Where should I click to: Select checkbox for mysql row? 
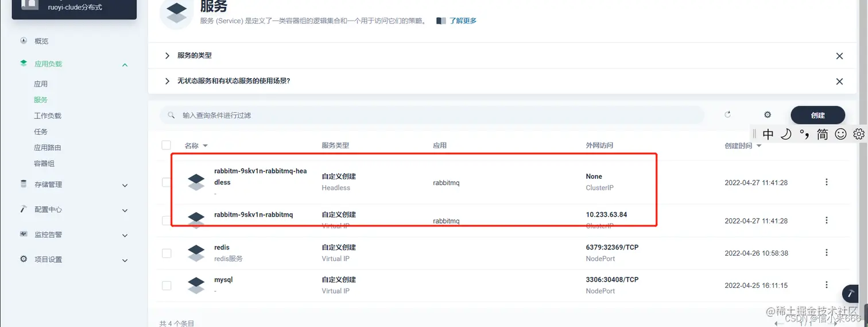click(x=166, y=286)
